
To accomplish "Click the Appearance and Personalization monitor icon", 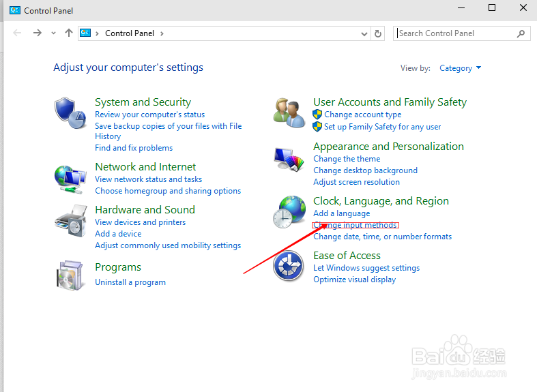I will (x=289, y=160).
